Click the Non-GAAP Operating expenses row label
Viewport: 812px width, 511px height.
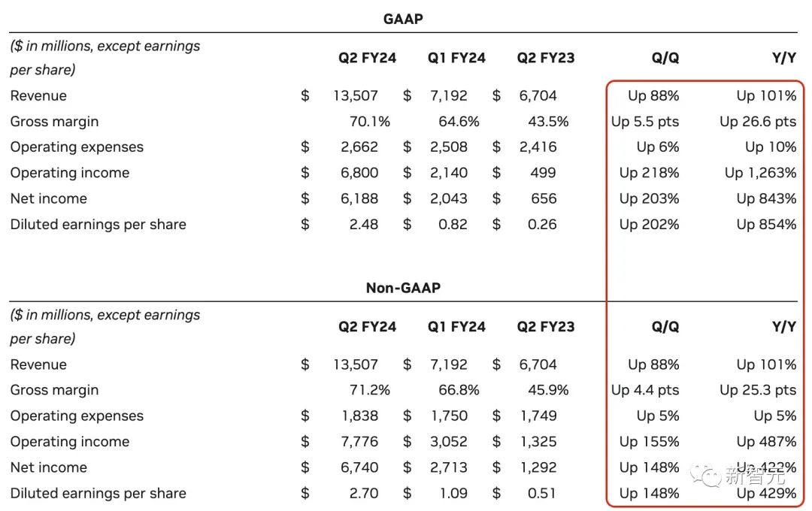coord(77,416)
